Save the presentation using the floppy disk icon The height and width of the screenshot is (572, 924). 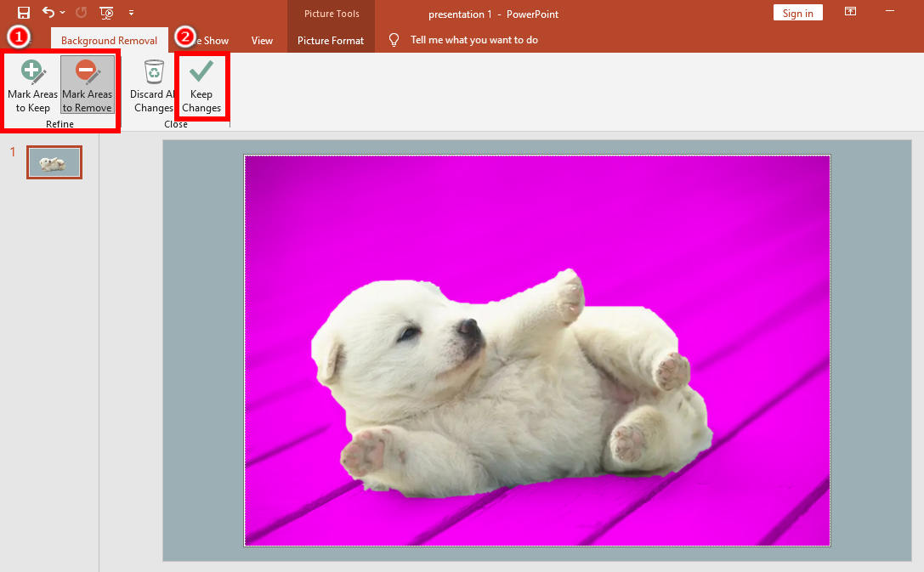pyautogui.click(x=24, y=13)
